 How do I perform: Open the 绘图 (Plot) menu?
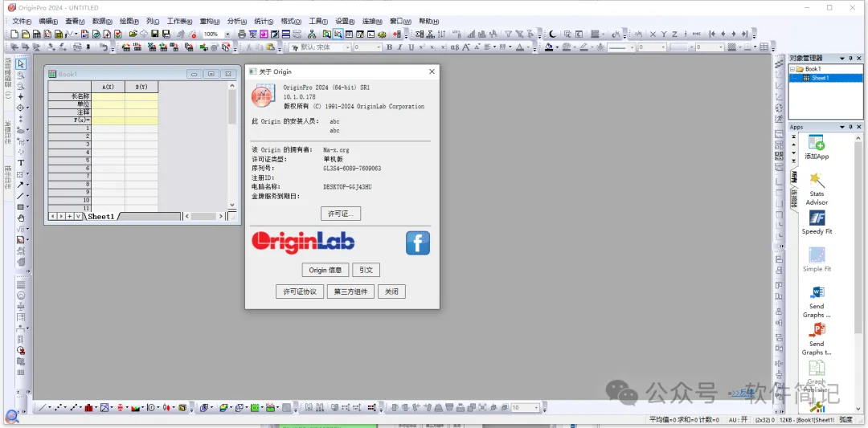pyautogui.click(x=128, y=21)
